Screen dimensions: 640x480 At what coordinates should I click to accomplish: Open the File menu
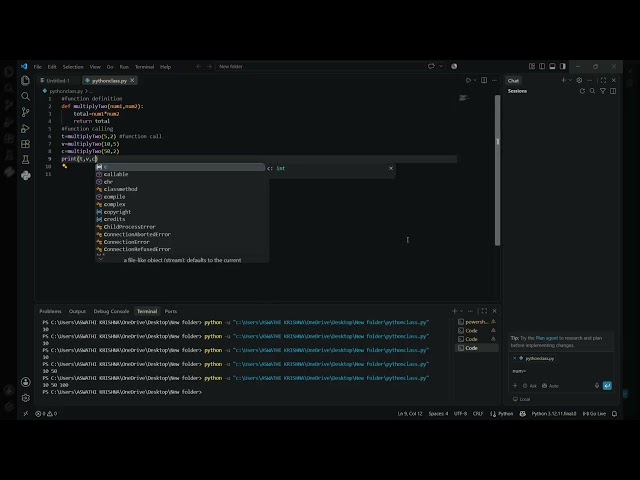coord(38,67)
